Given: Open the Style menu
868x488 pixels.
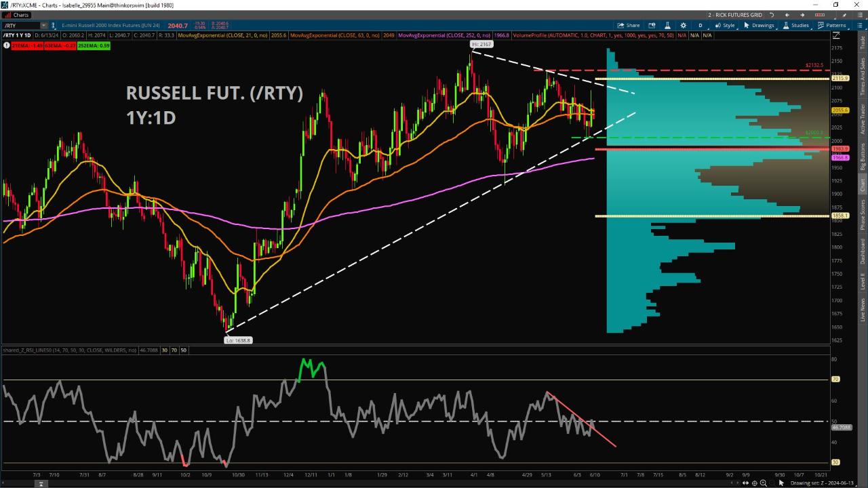Looking at the screenshot, I should [725, 25].
